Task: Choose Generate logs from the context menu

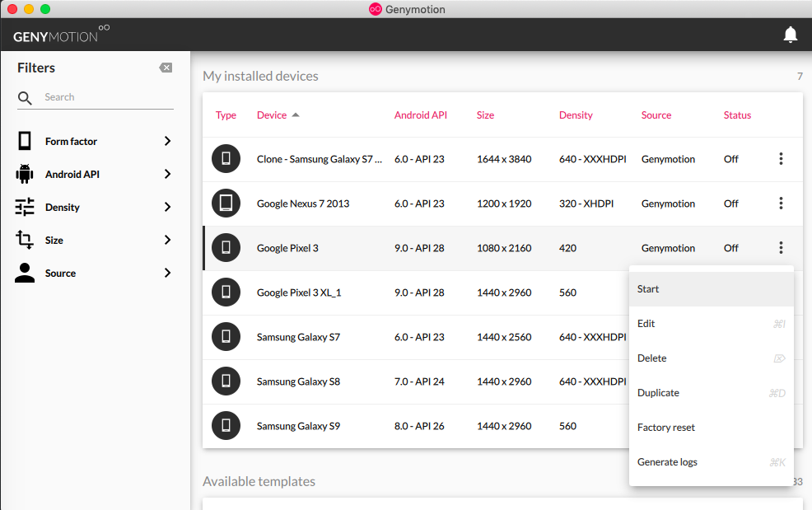Action: (711, 461)
